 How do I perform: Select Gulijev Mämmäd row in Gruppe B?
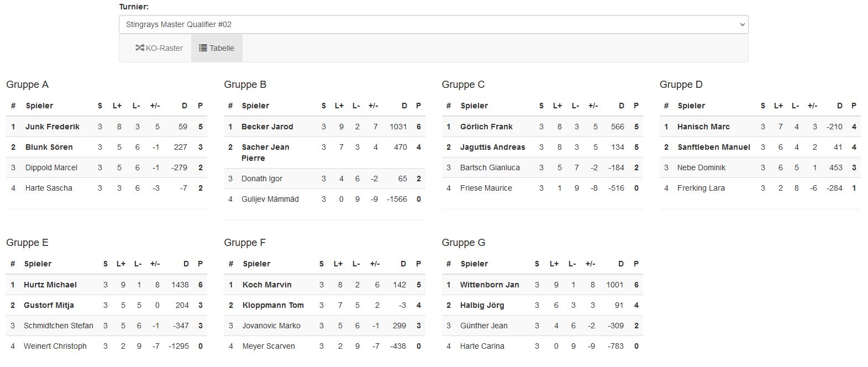(324, 199)
